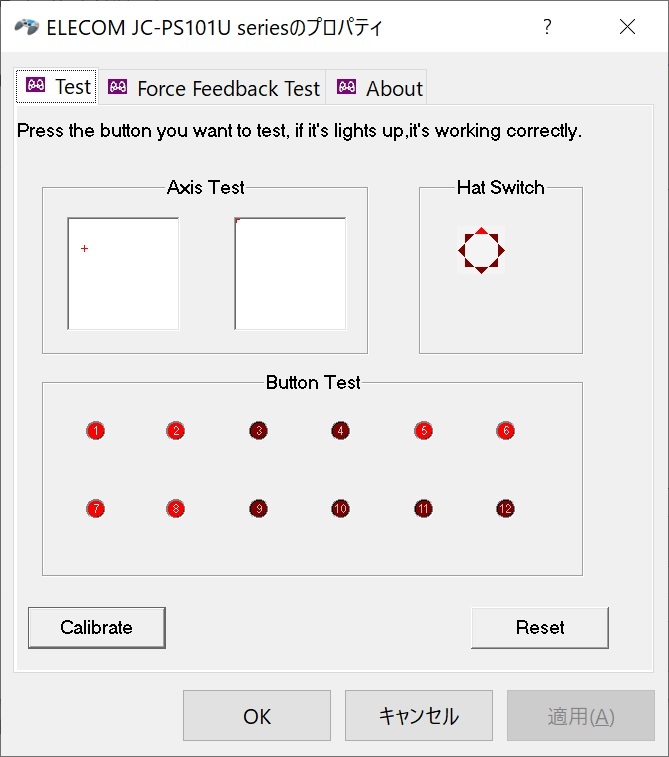Screen dimensions: 669x757
Task: Click the hat switch right arrow
Action: [501, 251]
